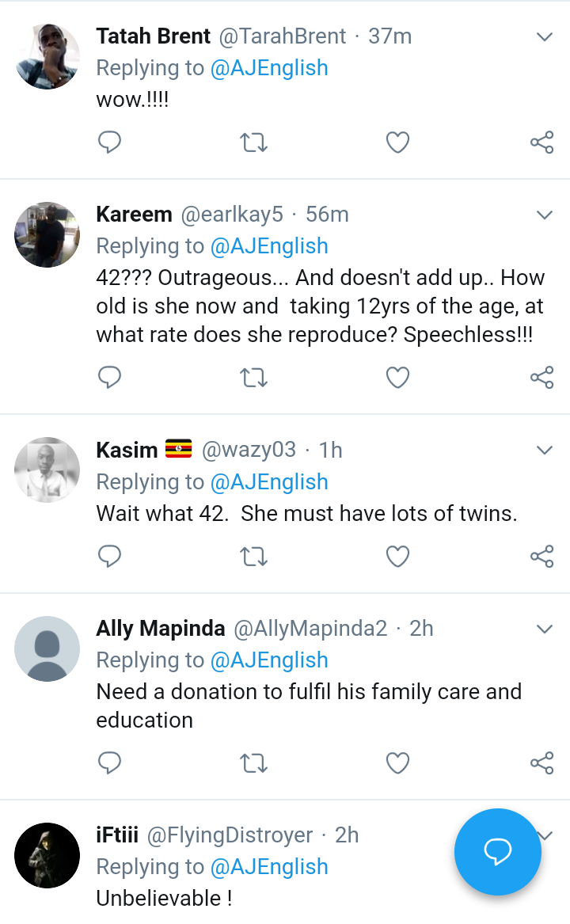The image size is (570, 924).
Task: Open @AJEnglish link in iFtiii's reply
Action: (x=269, y=866)
